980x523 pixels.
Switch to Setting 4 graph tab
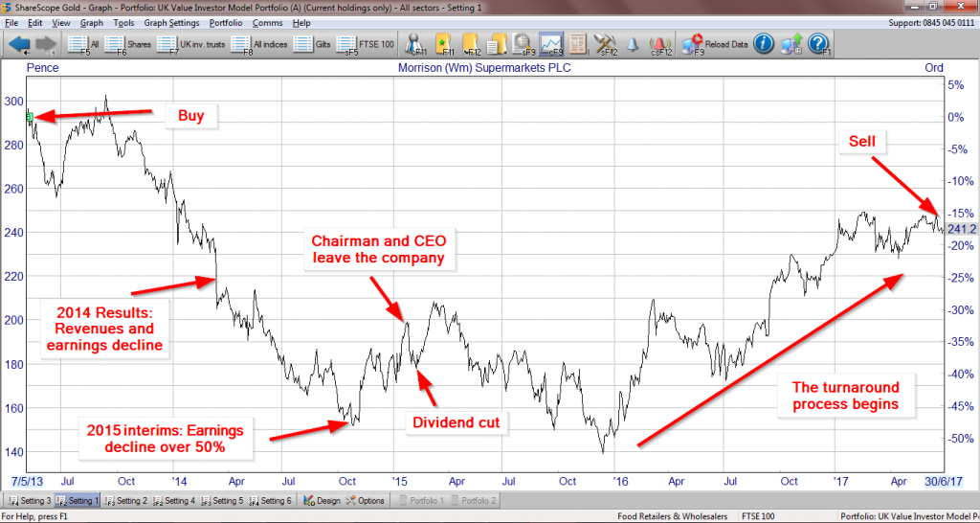coord(174,500)
